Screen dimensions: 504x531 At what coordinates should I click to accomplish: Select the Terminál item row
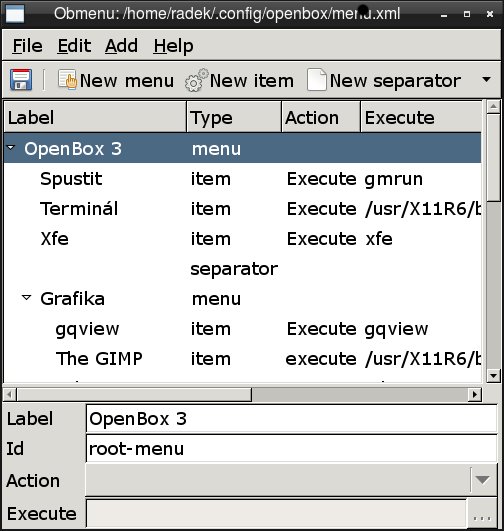[243, 208]
